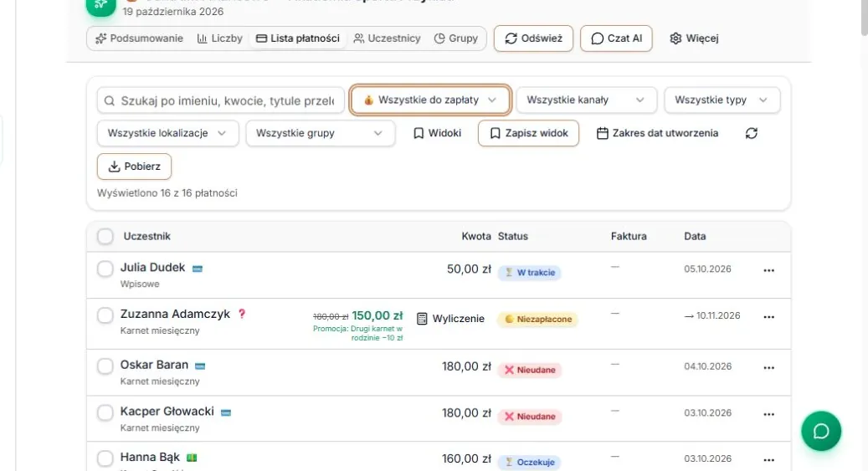This screenshot has width=868, height=471.
Task: Open Kacper Głowacki row options menu
Action: [769, 415]
